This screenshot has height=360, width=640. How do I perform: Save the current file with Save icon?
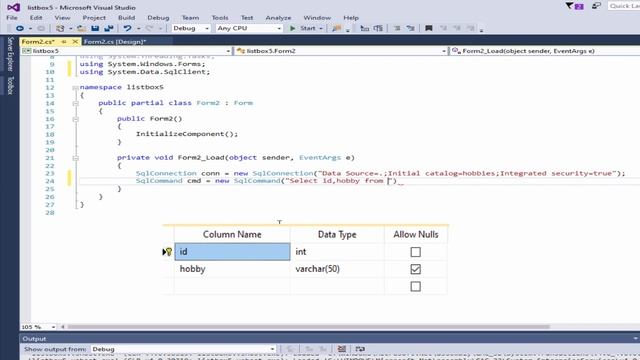[x=95, y=28]
